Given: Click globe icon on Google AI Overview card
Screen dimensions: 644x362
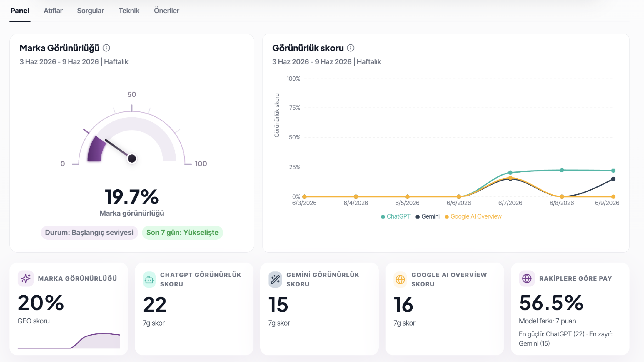Looking at the screenshot, I should 400,279.
